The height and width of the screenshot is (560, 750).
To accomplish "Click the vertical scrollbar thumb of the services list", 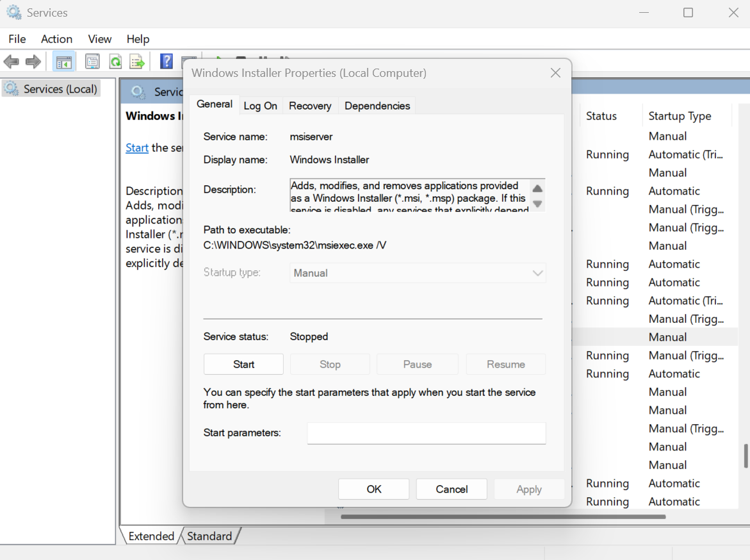I will 746,456.
